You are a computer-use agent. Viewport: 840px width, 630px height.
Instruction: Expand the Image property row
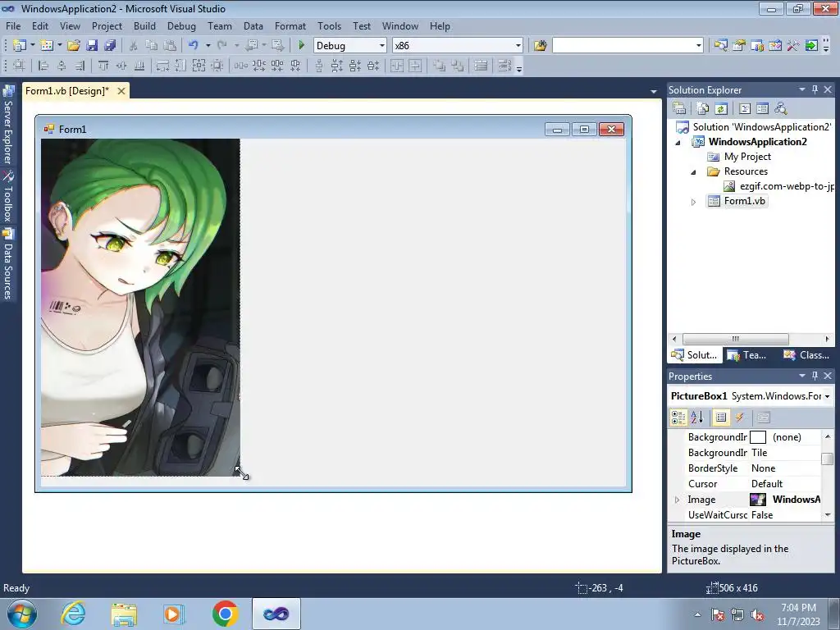click(x=677, y=500)
